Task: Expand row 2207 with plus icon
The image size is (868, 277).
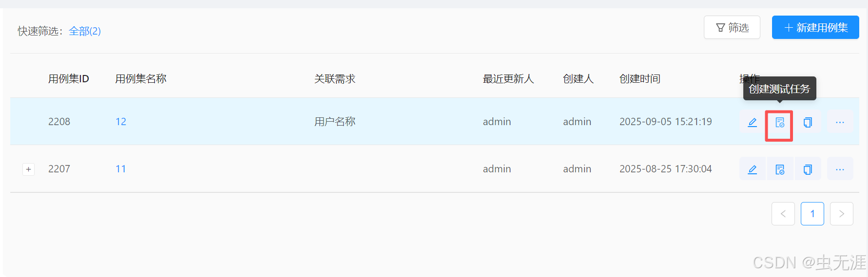Action: (29, 169)
